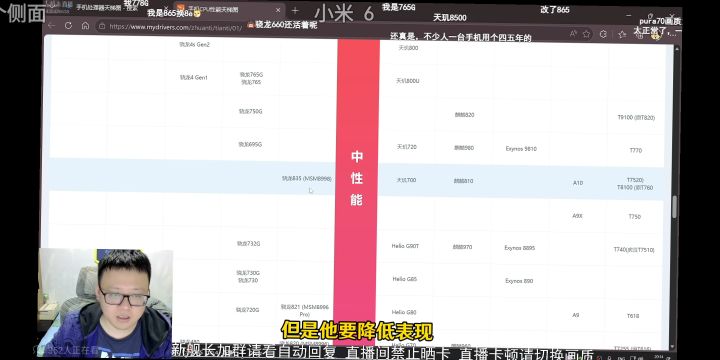Click the 骁龙835 (MSM8998) cell
Image resolution: width=720 pixels, height=360 pixels.
coord(306,178)
